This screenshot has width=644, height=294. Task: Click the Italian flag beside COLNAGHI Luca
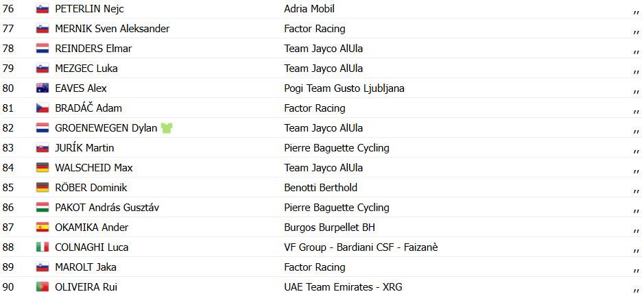43,247
